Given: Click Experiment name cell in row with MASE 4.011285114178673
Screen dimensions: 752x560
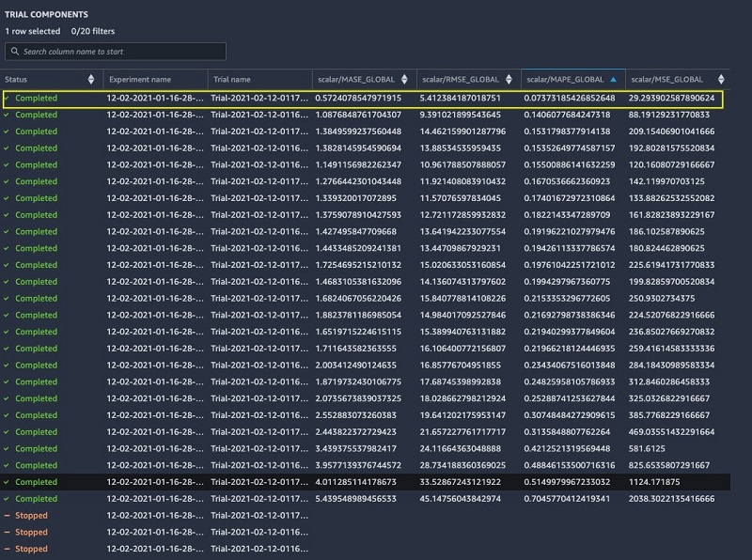Looking at the screenshot, I should click(x=155, y=482).
